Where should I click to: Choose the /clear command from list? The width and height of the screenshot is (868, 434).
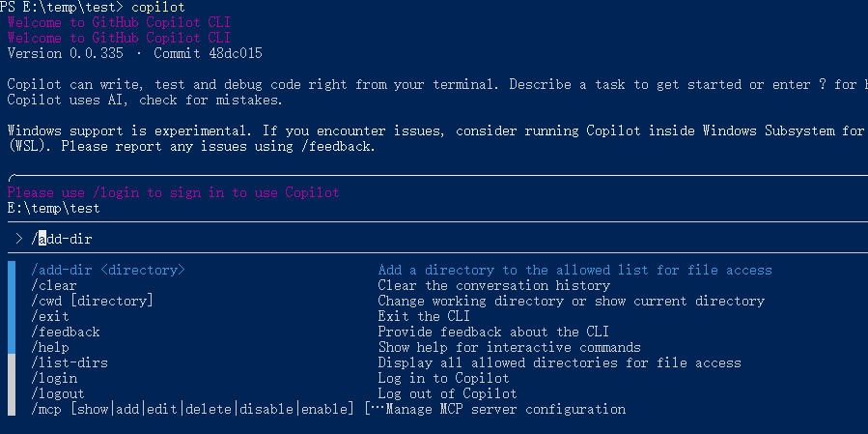click(x=54, y=286)
